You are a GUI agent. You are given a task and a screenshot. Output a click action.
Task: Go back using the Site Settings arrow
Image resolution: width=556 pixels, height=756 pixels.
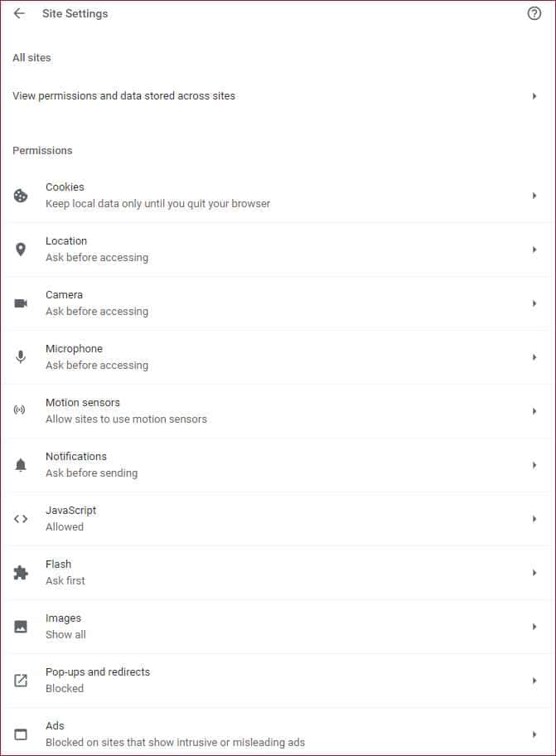pos(19,13)
